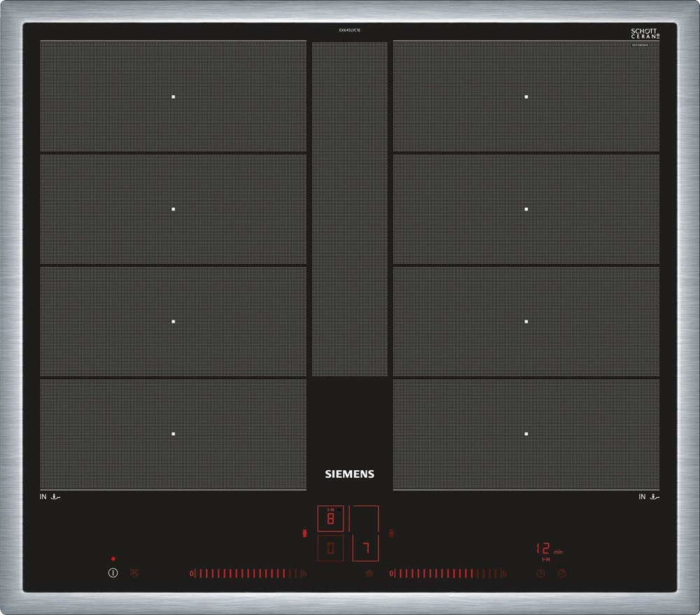Set mid-level power on the left slider
This screenshot has width=700, height=615.
[x=246, y=574]
